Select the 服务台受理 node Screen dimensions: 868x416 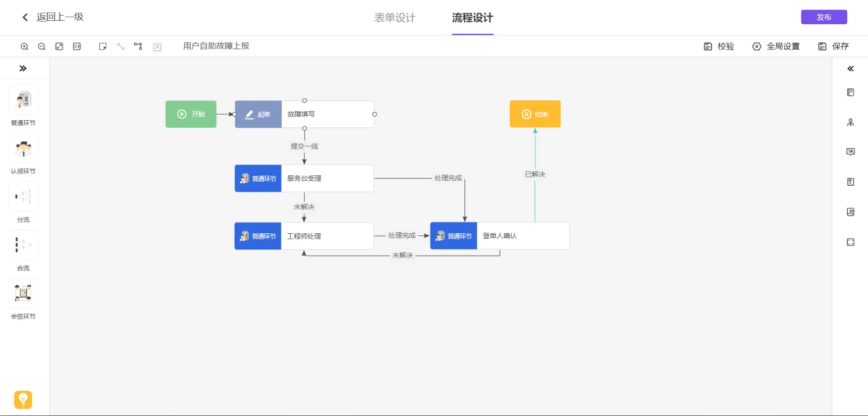coord(304,178)
